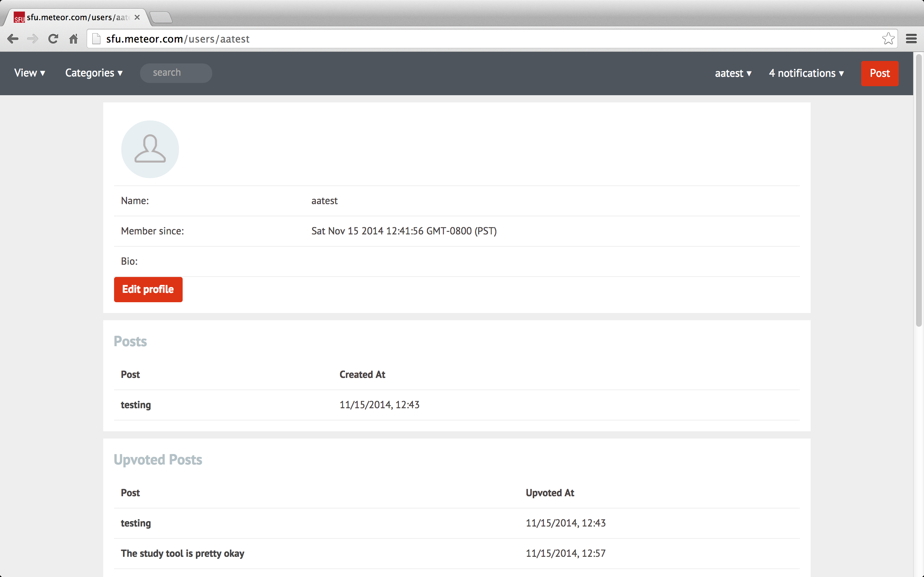Reload the page with refresh icon
This screenshot has height=577, width=924.
pos(53,39)
